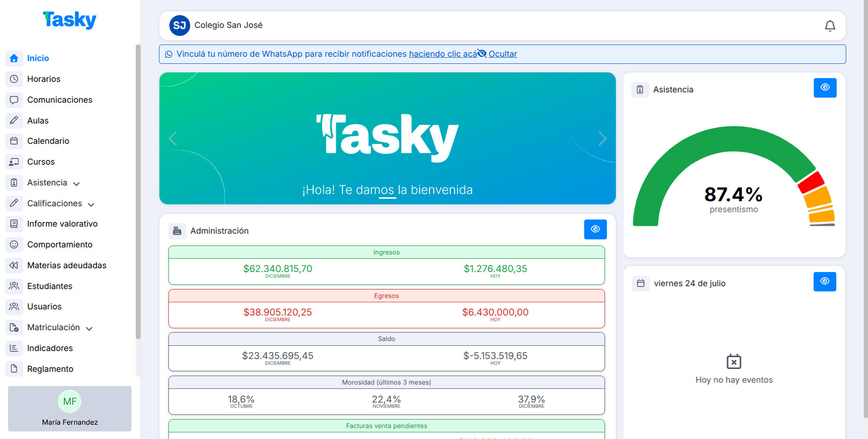The height and width of the screenshot is (439, 868).
Task: Click the red segment of attendance gauge
Action: [811, 182]
